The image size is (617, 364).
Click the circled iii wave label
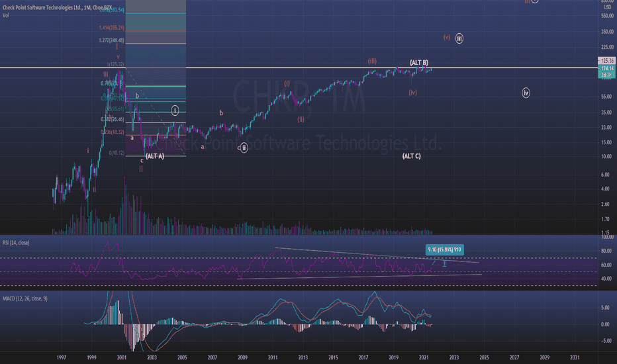459,38
